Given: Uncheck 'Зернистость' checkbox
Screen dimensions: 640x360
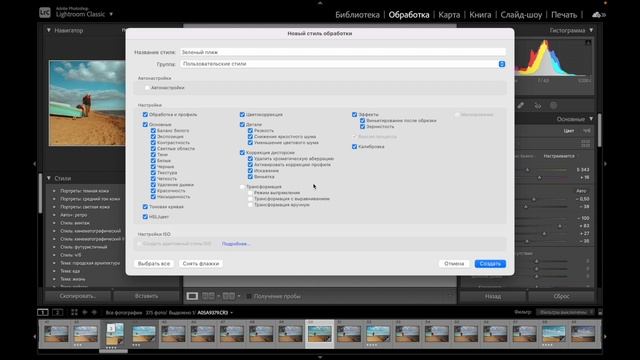Looking at the screenshot, I should pyautogui.click(x=362, y=127).
